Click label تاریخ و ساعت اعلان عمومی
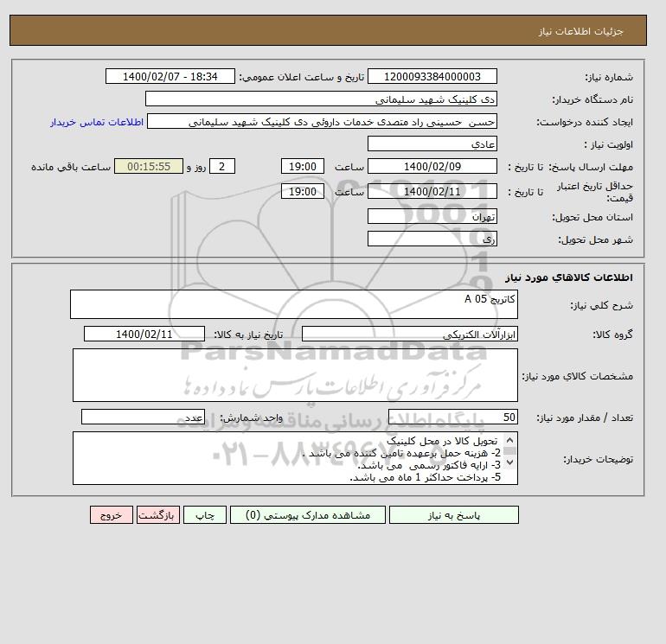This screenshot has height=644, width=666. tap(302, 77)
